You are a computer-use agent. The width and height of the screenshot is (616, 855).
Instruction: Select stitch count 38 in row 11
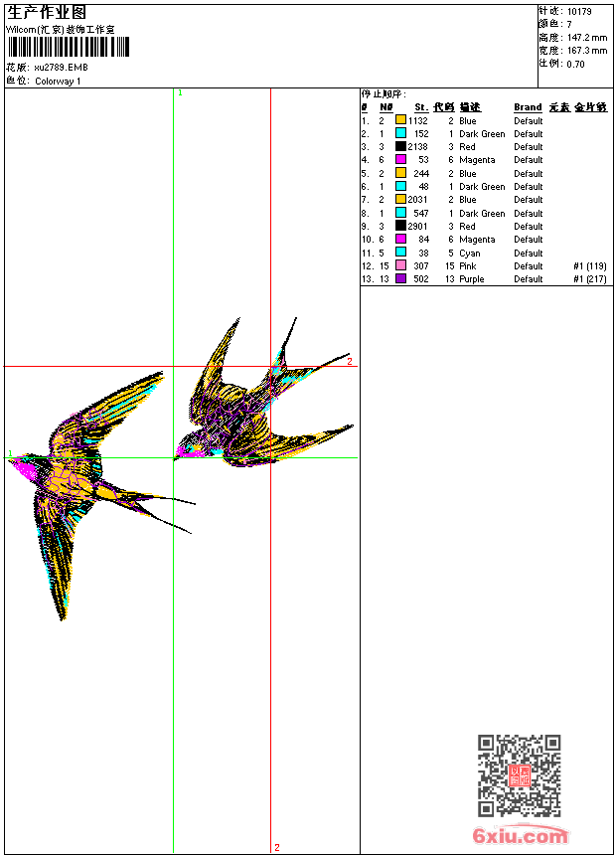point(423,253)
